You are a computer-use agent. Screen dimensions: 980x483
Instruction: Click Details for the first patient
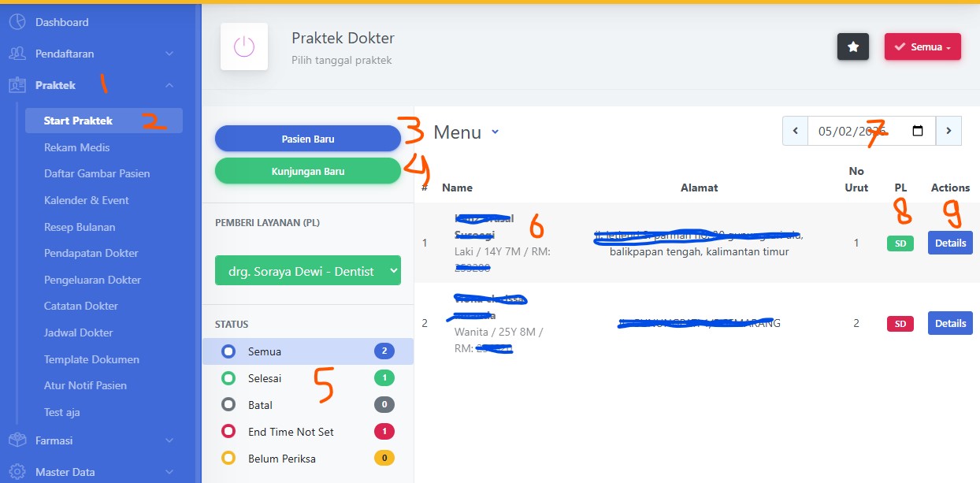[950, 243]
